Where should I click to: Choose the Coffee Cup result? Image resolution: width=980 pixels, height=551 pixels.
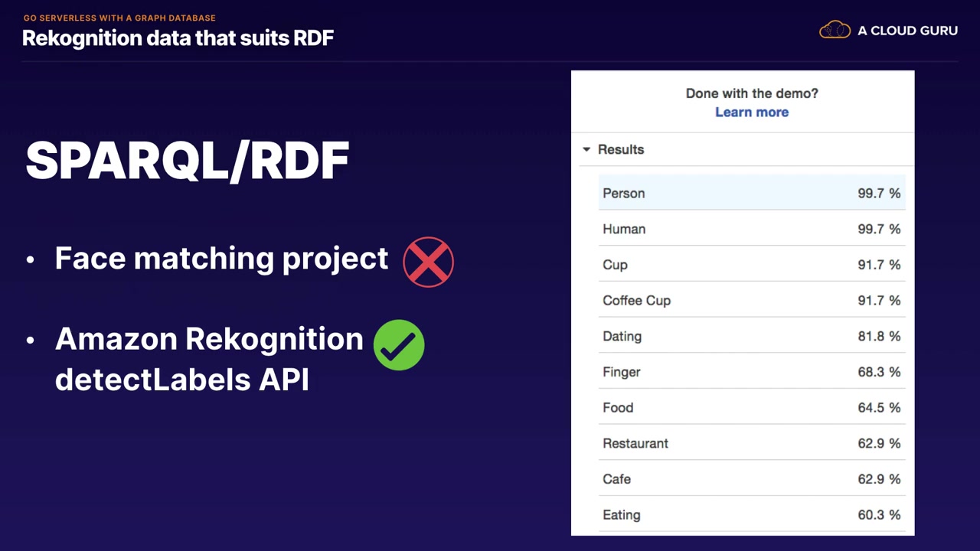tap(751, 301)
